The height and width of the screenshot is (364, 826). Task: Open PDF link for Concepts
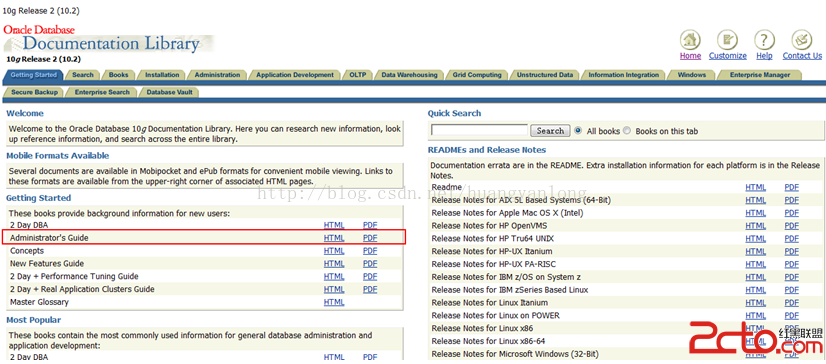370,251
